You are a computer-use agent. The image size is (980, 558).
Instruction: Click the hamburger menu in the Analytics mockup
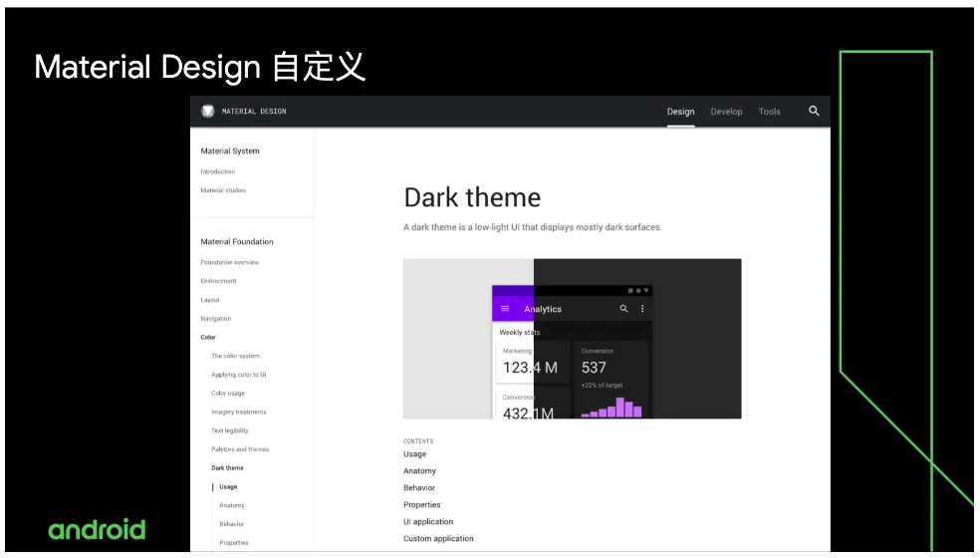(505, 309)
